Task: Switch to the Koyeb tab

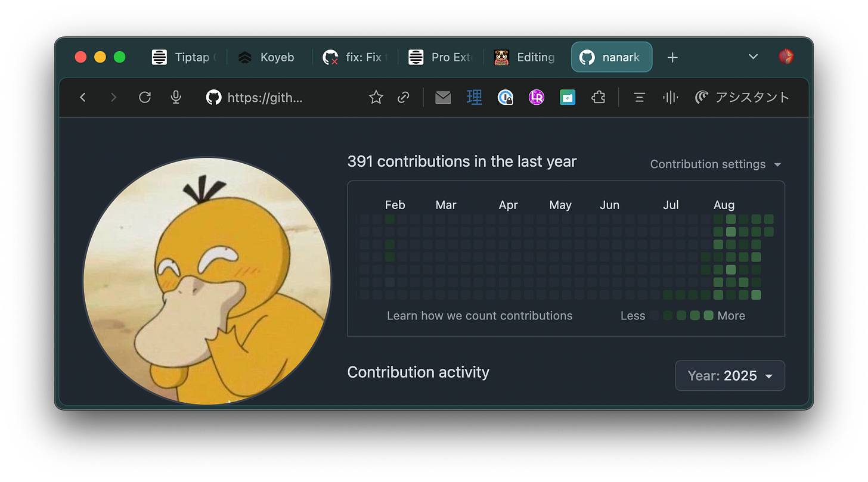Action: 269,57
